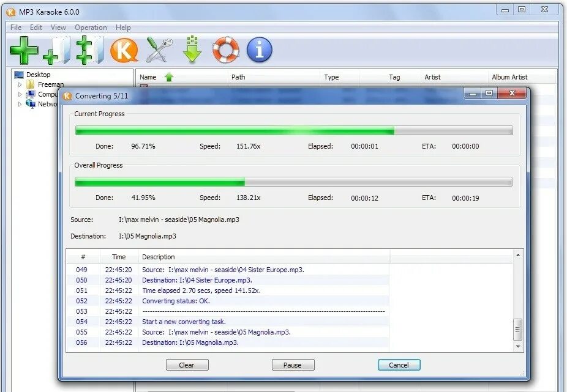Click the Add Folder Tree icon
Image resolution: width=567 pixels, height=392 pixels.
coord(90,50)
